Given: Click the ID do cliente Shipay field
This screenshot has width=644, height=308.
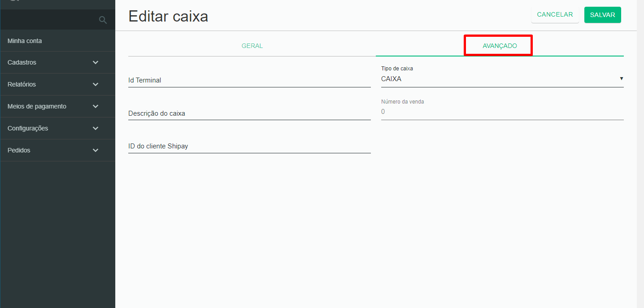Looking at the screenshot, I should [x=249, y=146].
